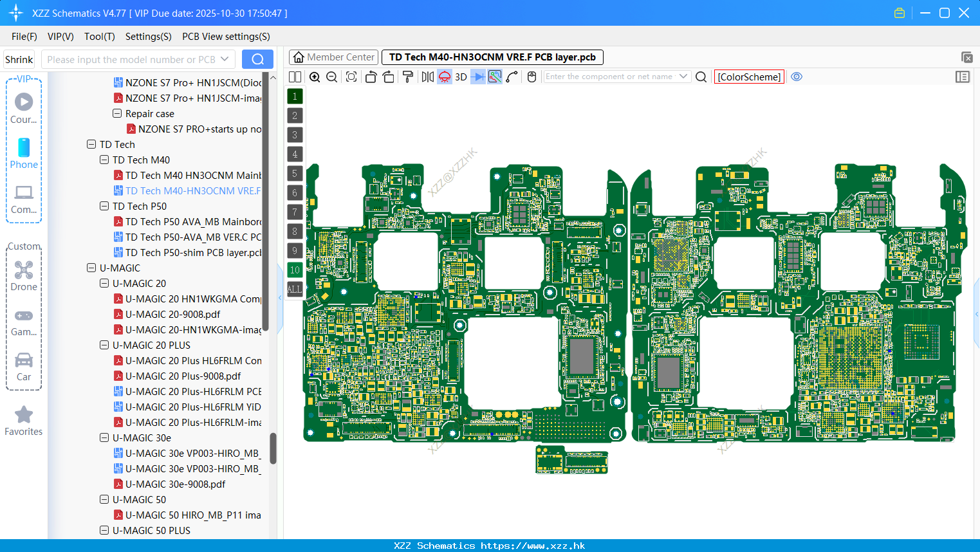
Task: Switch to TD Tech M40-HN3OCNM VRE.F PCB tab
Action: pyautogui.click(x=492, y=57)
